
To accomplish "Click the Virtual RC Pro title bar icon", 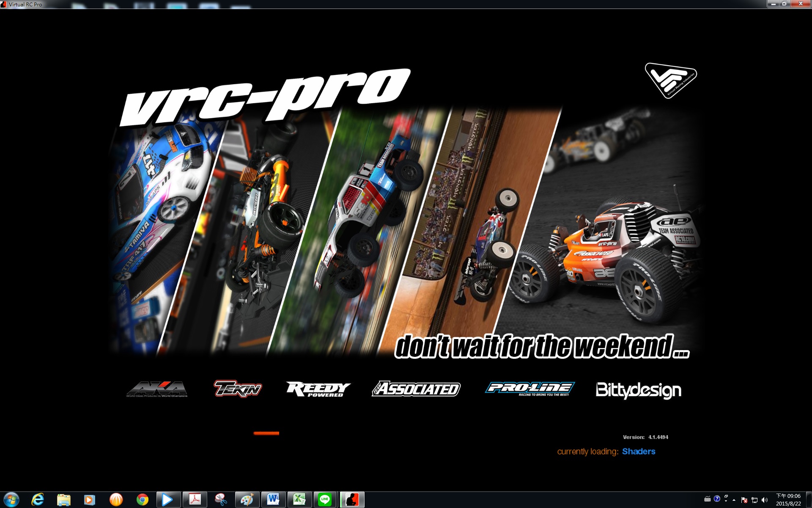I will point(4,4).
